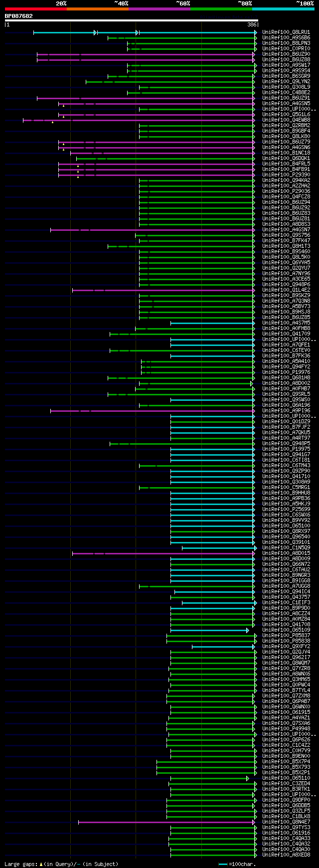319x868 pixels.
Task: Select label UniRef100_A8D002
Action: coord(286,383)
